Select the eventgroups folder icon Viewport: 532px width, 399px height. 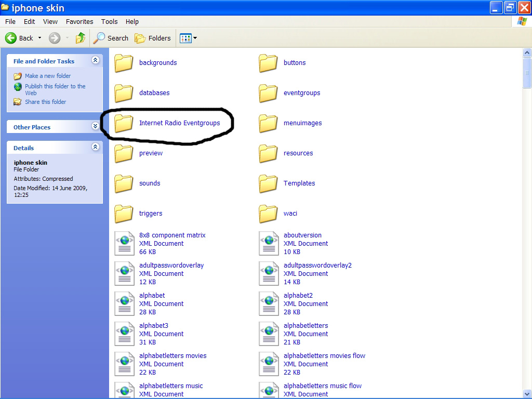[x=268, y=93]
